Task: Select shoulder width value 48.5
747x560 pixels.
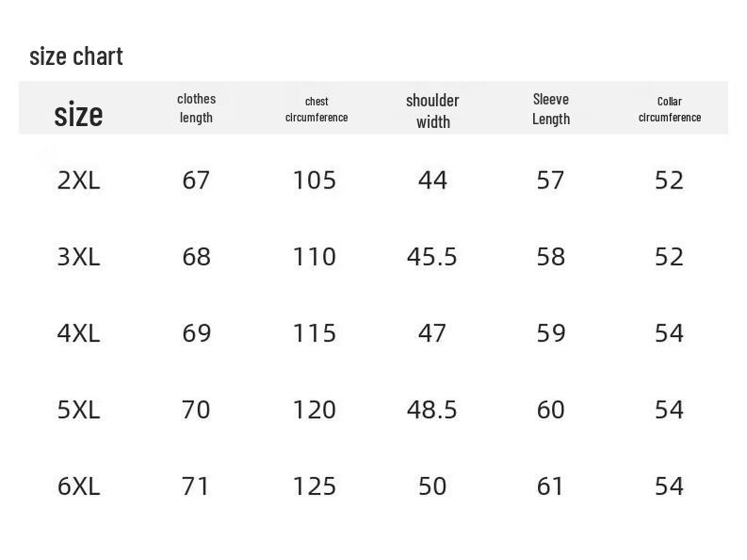Action: point(432,409)
